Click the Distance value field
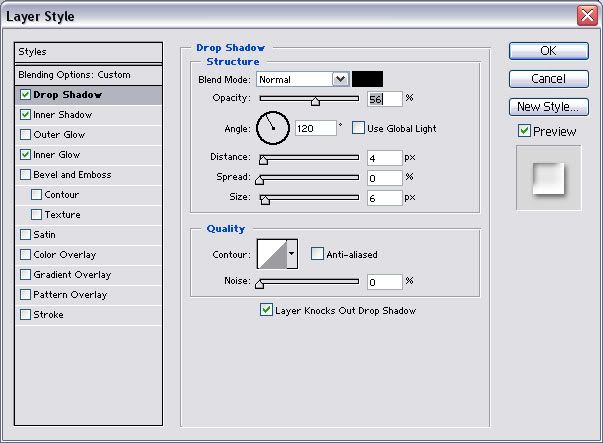 click(385, 158)
